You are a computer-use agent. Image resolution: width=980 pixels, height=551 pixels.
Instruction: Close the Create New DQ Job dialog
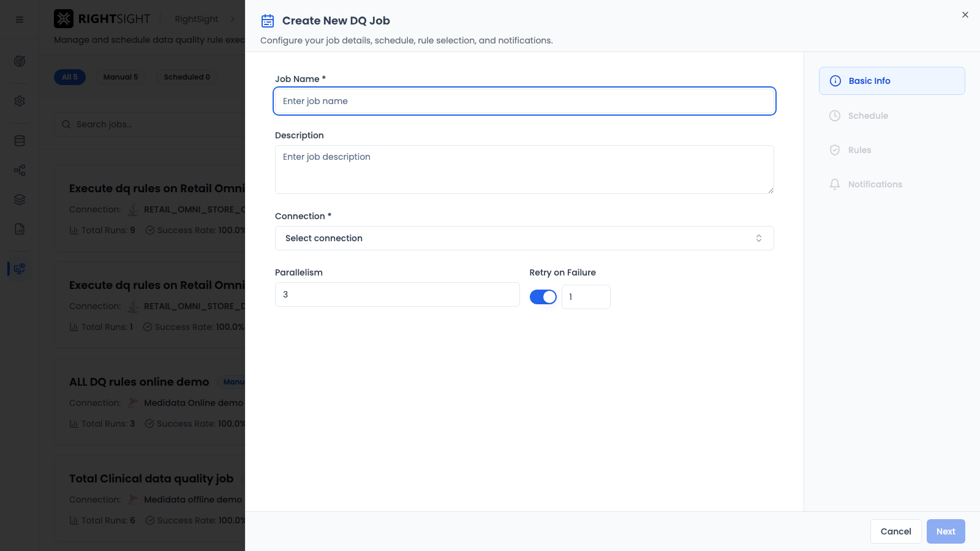(x=965, y=15)
